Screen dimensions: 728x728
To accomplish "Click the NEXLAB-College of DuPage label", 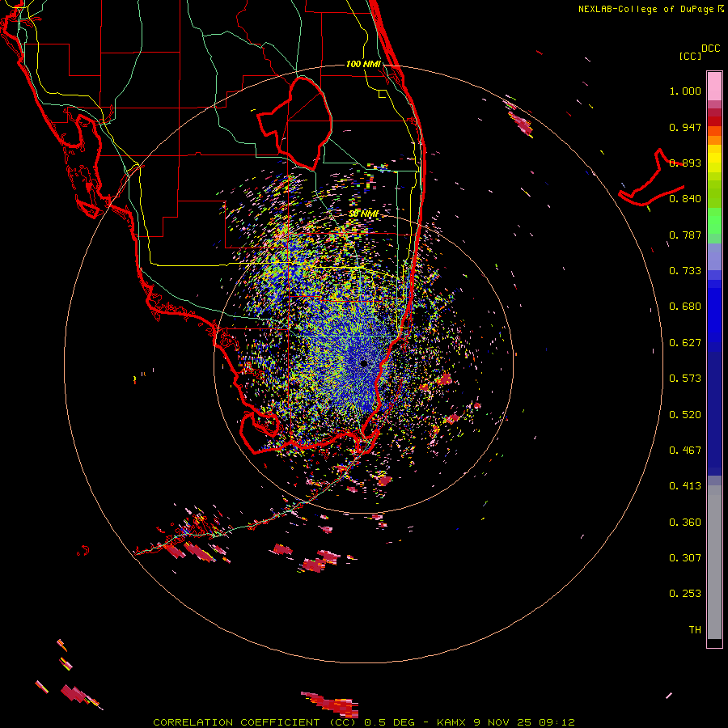I will [645, 9].
